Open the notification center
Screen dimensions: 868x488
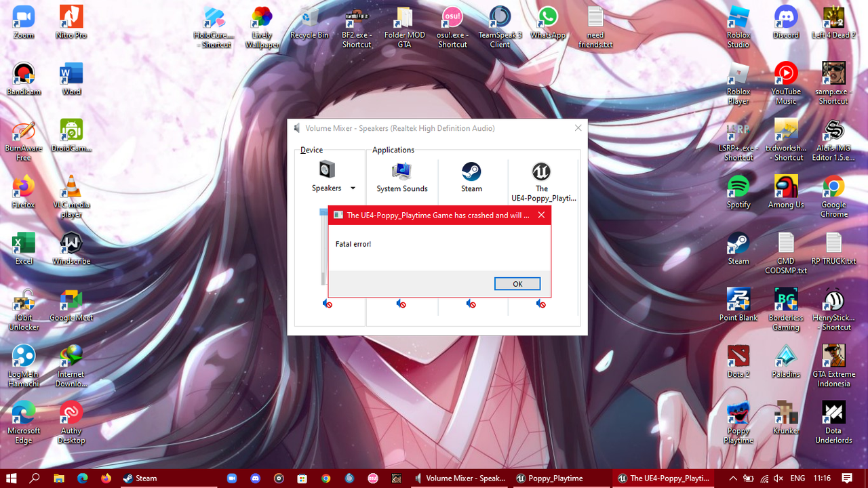847,479
